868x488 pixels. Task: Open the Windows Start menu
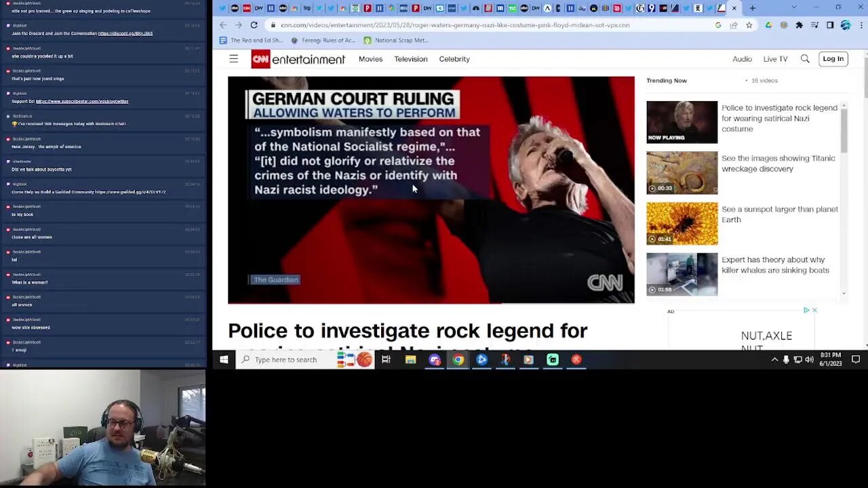coord(224,360)
